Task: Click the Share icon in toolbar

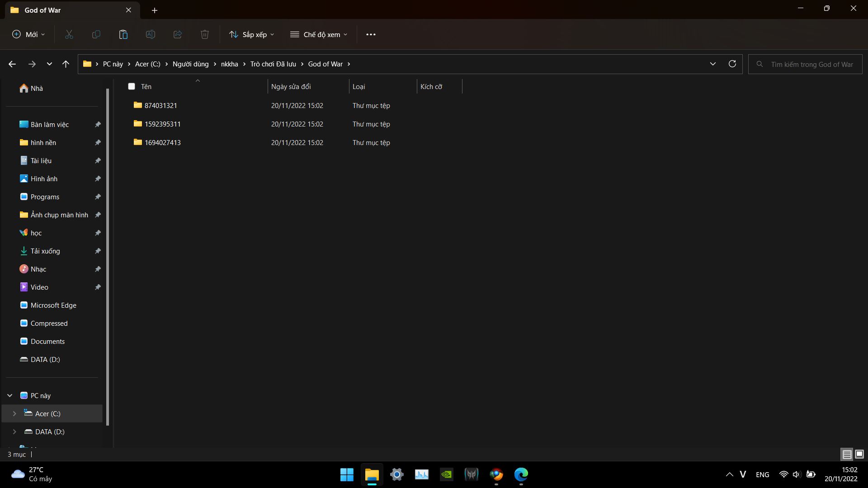Action: [x=178, y=34]
